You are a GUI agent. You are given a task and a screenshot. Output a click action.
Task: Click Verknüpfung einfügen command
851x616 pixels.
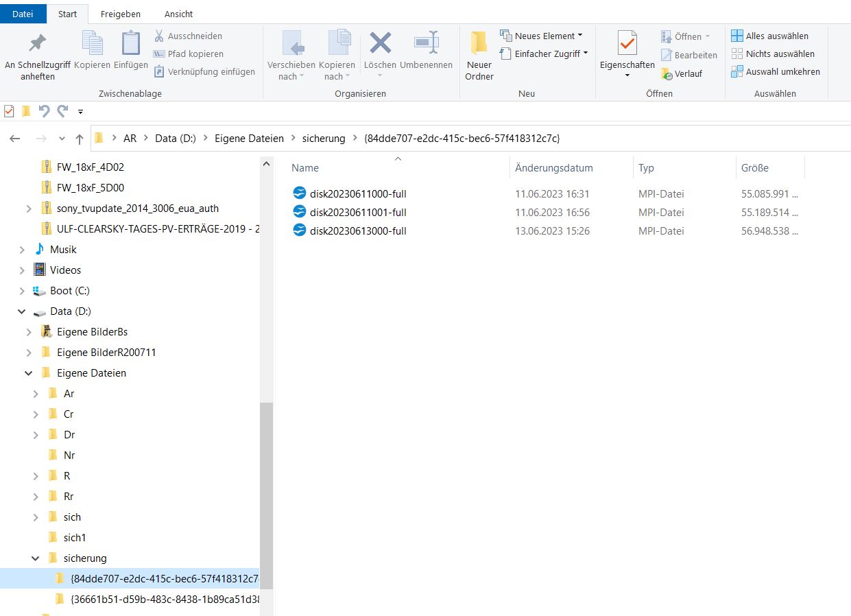204,71
